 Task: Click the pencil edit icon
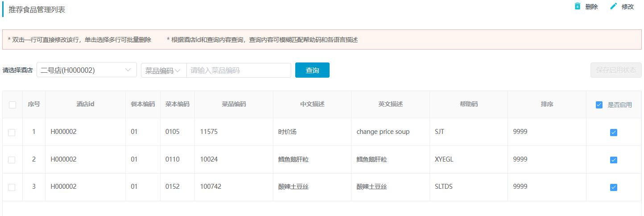click(614, 6)
